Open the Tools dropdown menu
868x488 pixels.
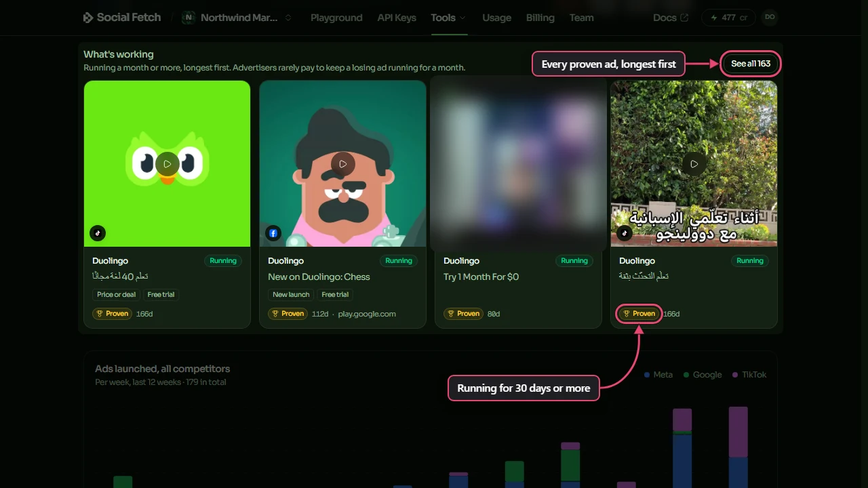pos(448,18)
